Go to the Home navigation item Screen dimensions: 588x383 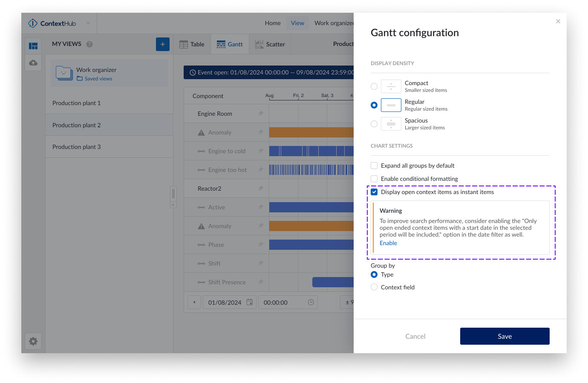pos(272,23)
